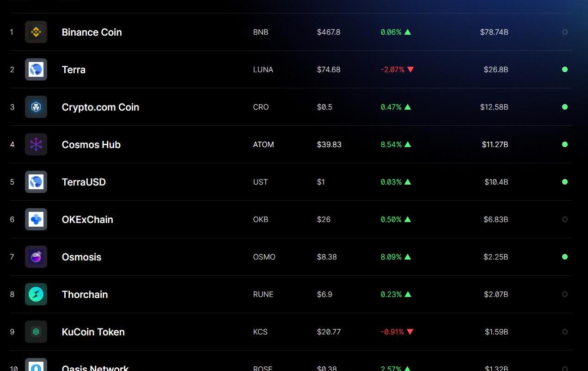Select the OSMO ticker symbol
Image resolution: width=588 pixels, height=371 pixels.
coord(264,257)
